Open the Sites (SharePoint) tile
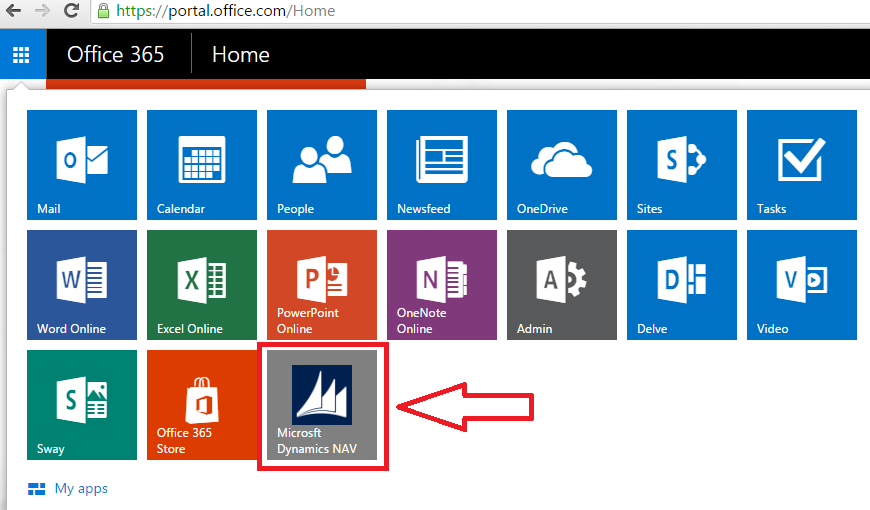 pyautogui.click(x=682, y=165)
